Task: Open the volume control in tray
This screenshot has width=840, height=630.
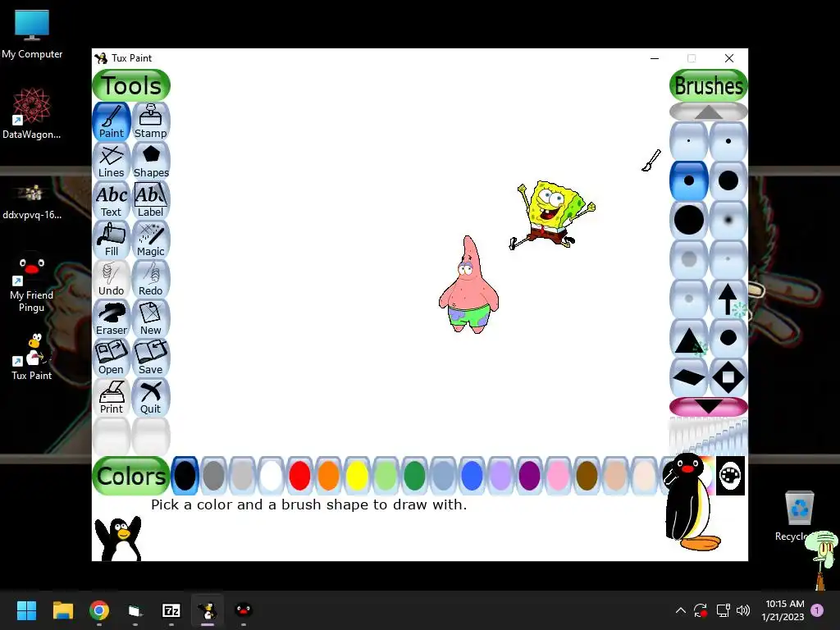Action: tap(743, 610)
